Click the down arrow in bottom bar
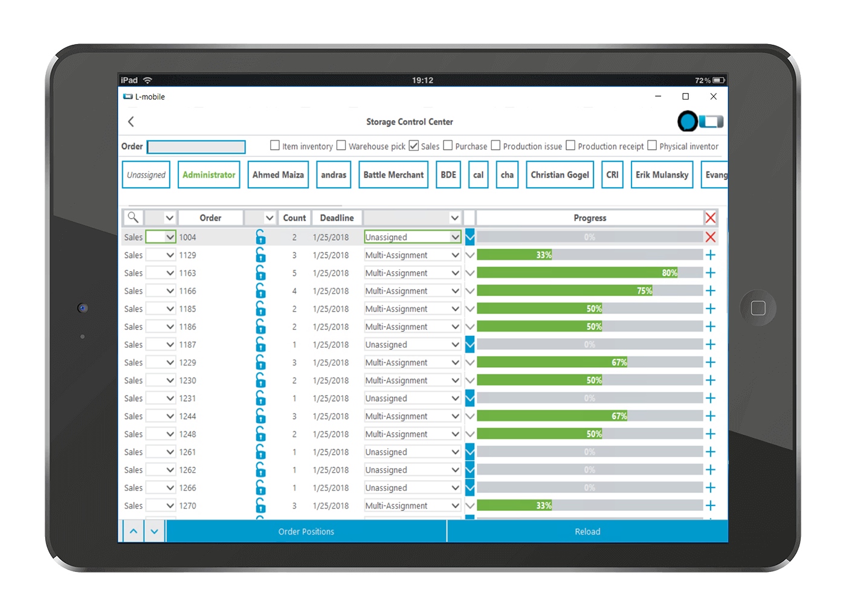The height and width of the screenshot is (616, 846). click(x=155, y=531)
